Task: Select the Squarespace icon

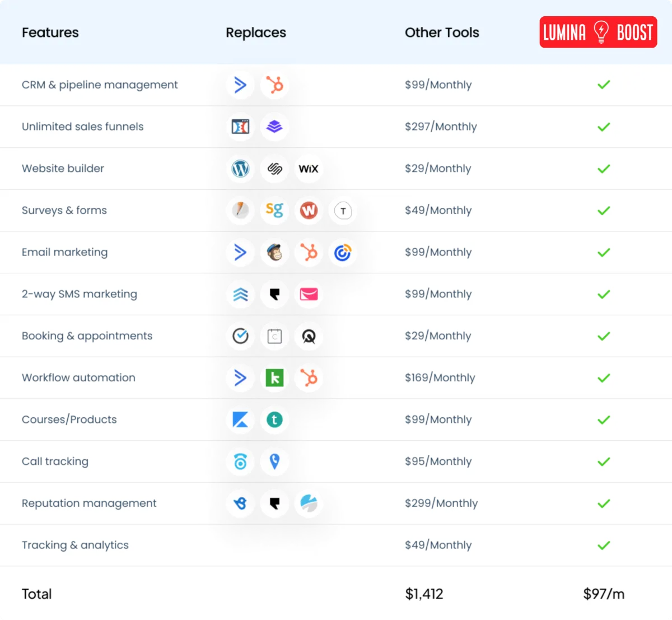Action: (x=274, y=169)
